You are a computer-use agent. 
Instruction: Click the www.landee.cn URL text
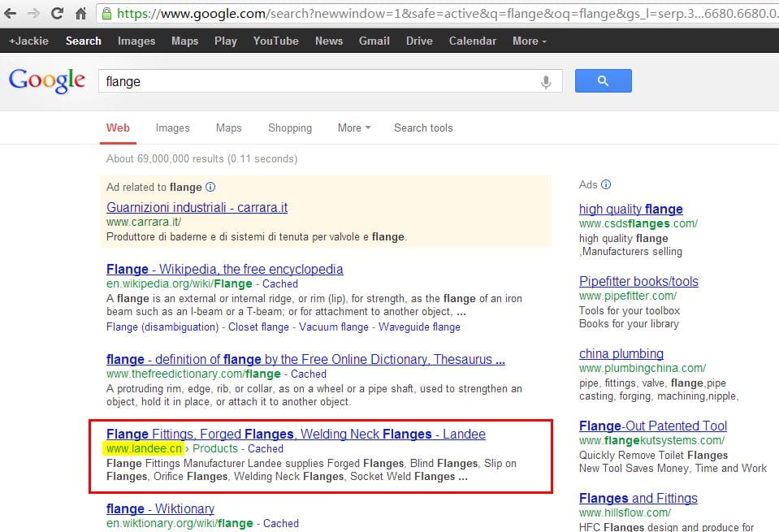(144, 448)
